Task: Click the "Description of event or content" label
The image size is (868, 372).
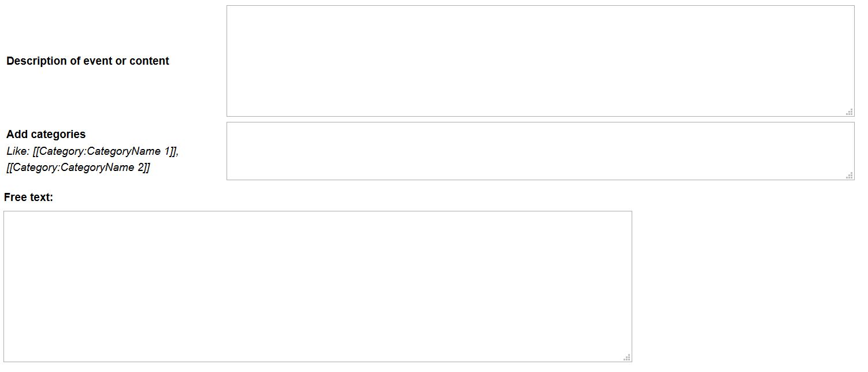Action: pos(88,61)
